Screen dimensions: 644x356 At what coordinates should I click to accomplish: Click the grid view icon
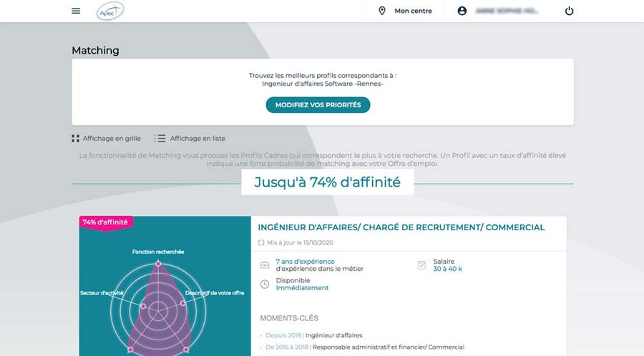click(x=76, y=139)
